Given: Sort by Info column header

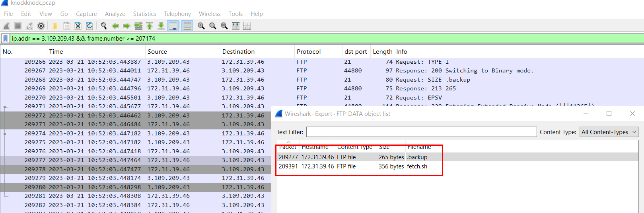Looking at the screenshot, I should [x=402, y=52].
